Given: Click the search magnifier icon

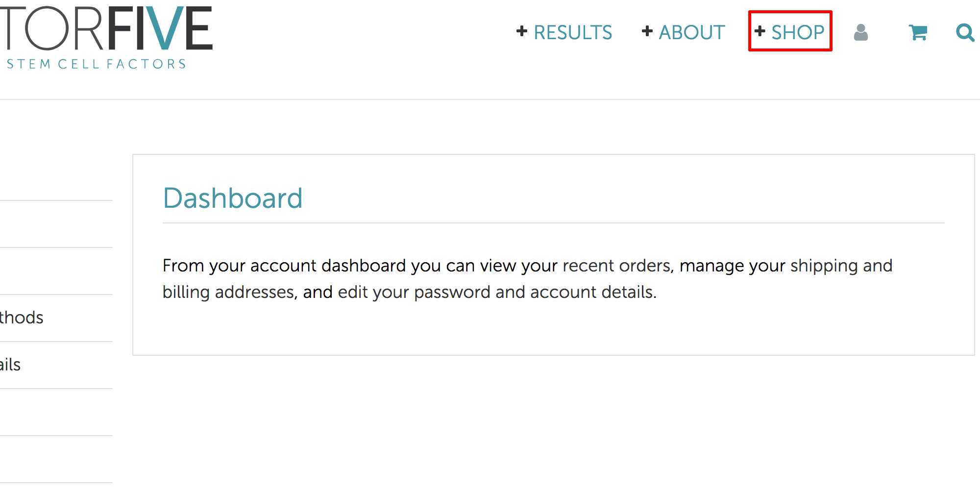Looking at the screenshot, I should tap(965, 32).
